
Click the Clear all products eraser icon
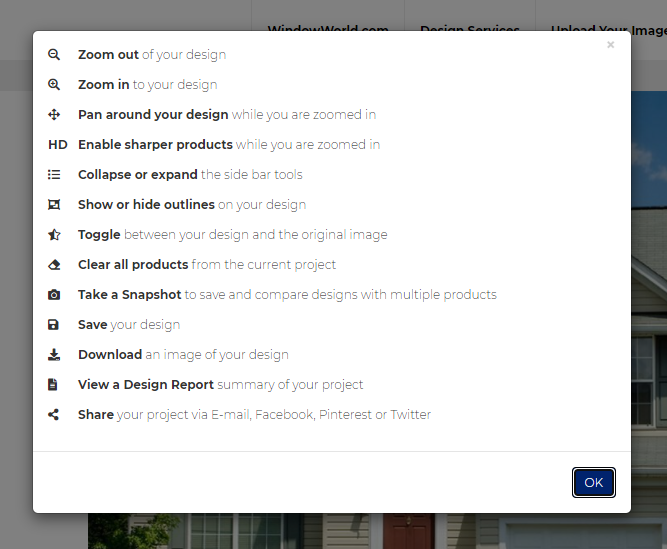click(54, 265)
